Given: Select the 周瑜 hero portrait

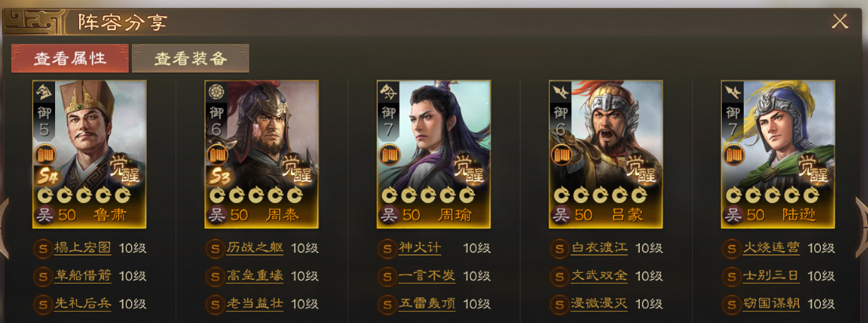Looking at the screenshot, I should pos(434,154).
